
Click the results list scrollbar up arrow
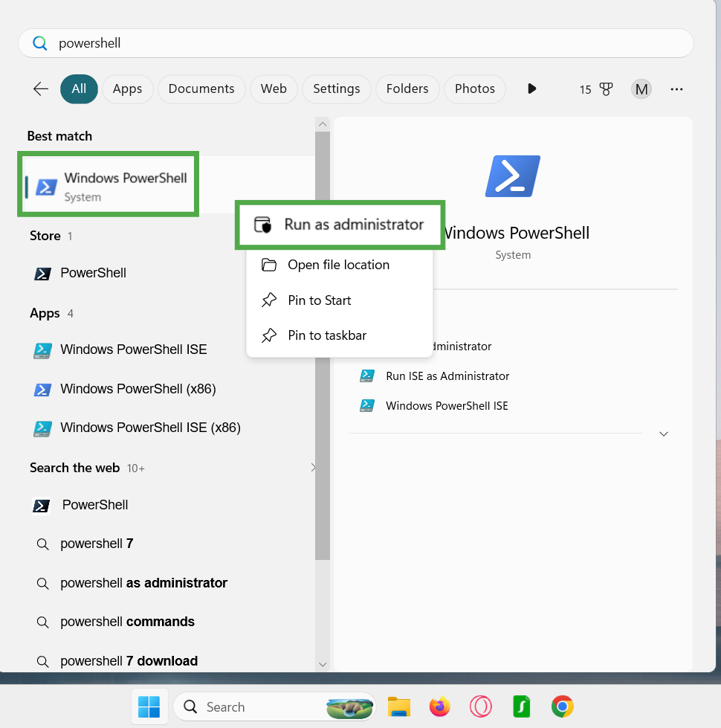(323, 124)
